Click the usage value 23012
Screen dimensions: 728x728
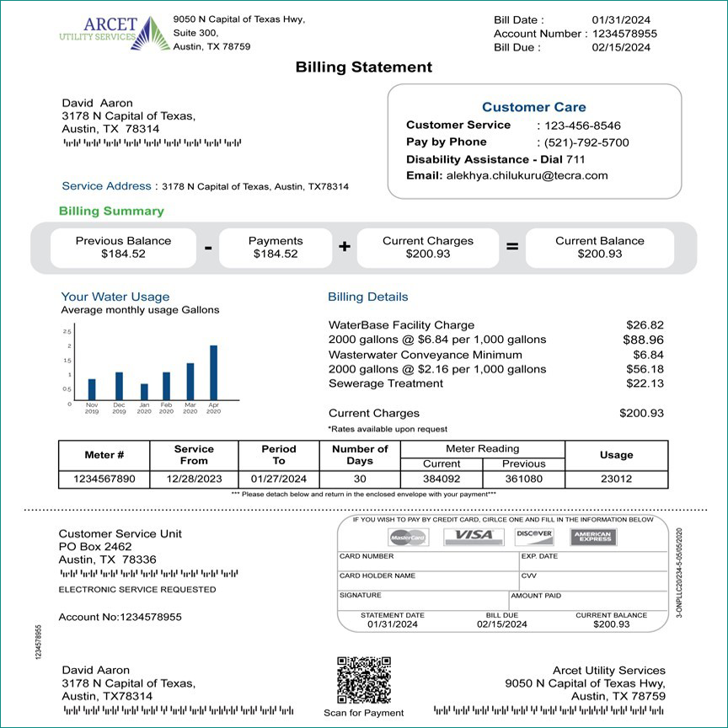pos(616,479)
